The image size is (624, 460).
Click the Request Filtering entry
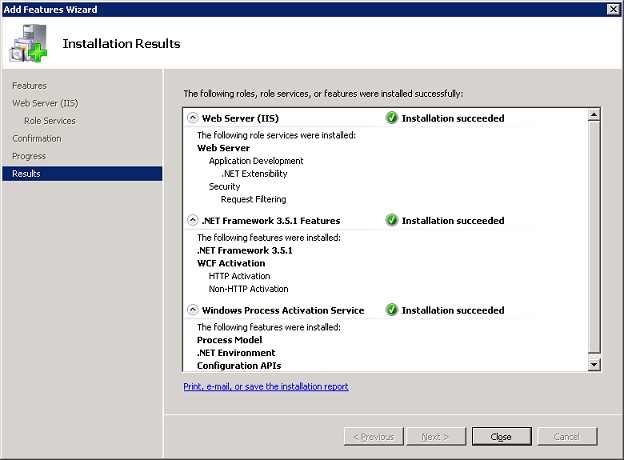coord(254,199)
